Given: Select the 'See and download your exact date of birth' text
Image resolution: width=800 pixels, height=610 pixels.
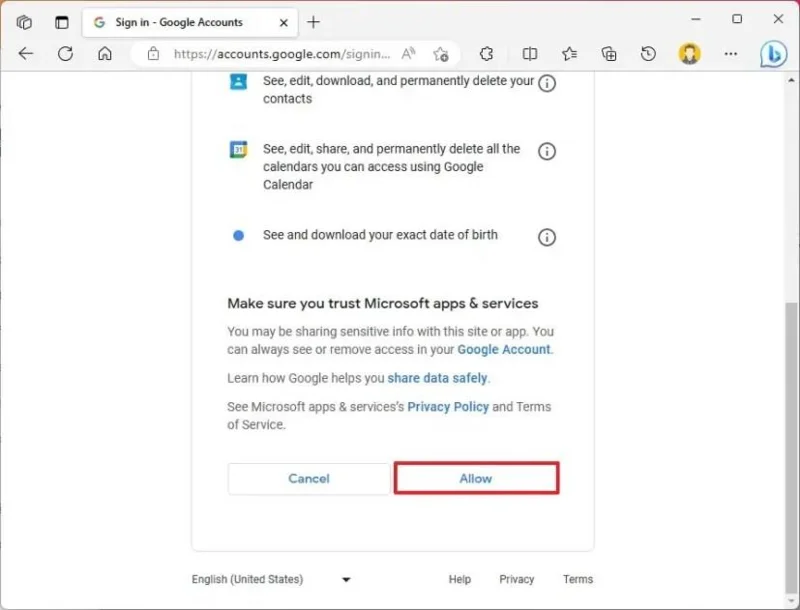Looking at the screenshot, I should point(380,235).
